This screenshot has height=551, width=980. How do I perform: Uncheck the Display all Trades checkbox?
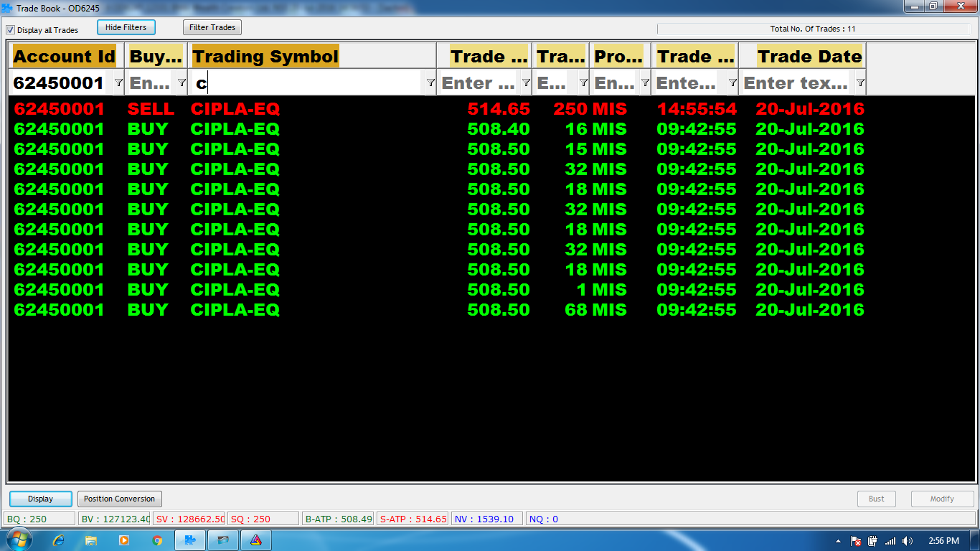click(x=11, y=30)
